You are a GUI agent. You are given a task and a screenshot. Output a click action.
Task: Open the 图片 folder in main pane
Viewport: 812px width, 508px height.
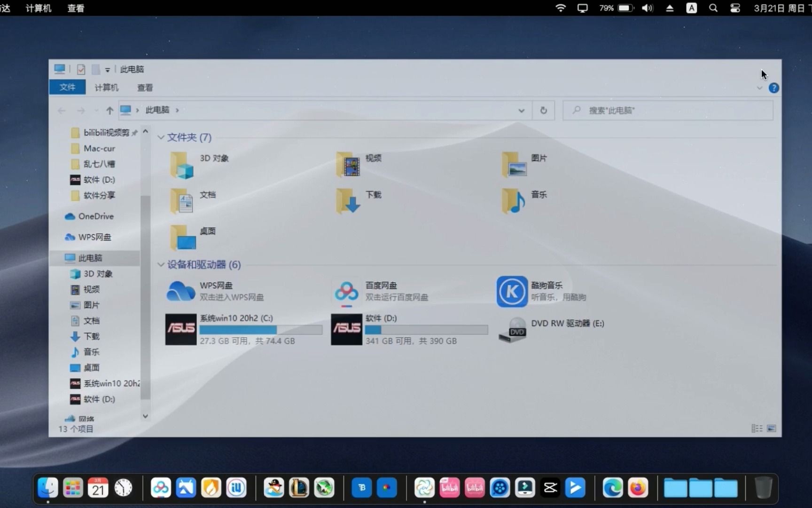pyautogui.click(x=525, y=165)
